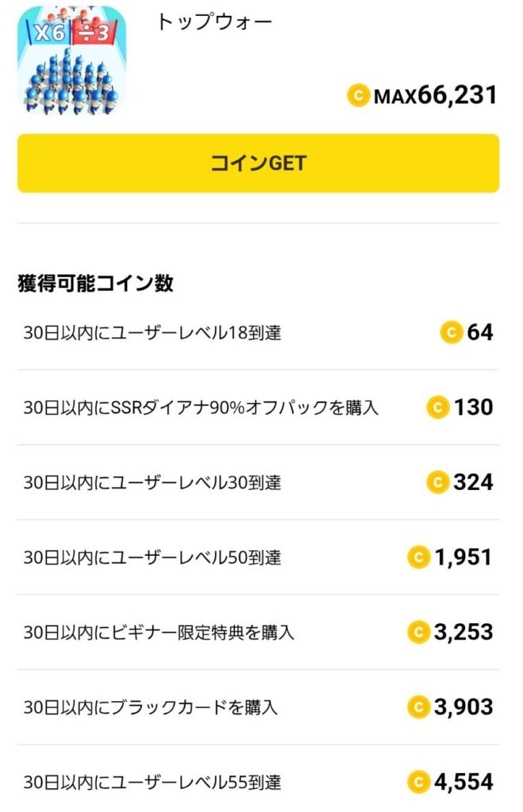Open the ブラックカードを購入 mission

[x=151, y=707]
